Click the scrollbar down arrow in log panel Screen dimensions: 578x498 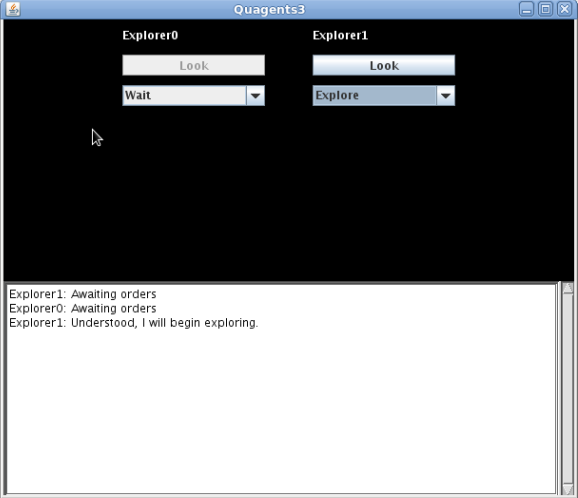pyautogui.click(x=568, y=489)
